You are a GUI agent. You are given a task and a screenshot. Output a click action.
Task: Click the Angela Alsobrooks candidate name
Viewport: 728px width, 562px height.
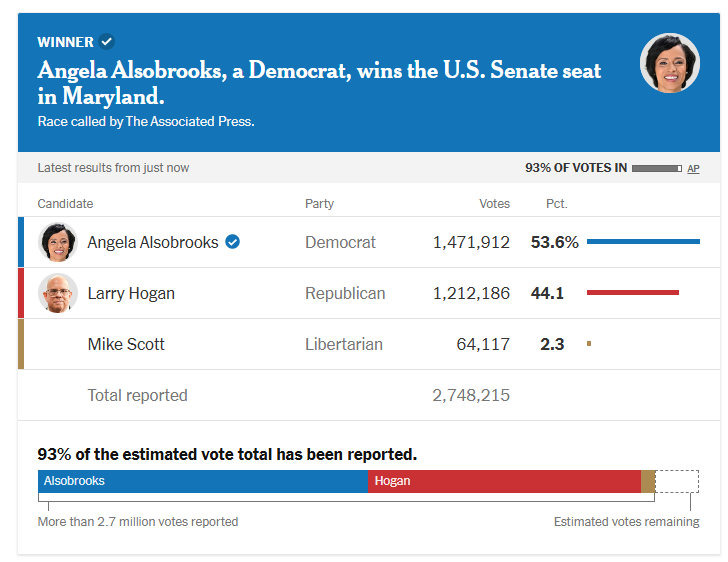point(153,242)
